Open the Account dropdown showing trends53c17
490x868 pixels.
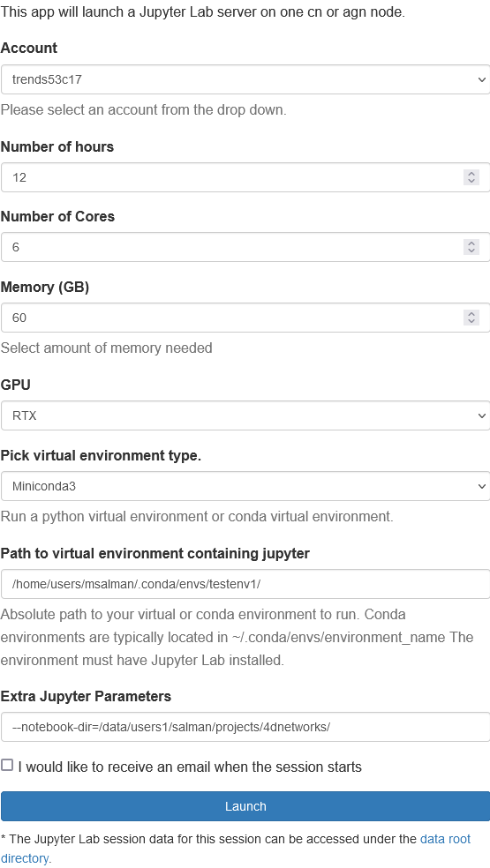coord(245,79)
